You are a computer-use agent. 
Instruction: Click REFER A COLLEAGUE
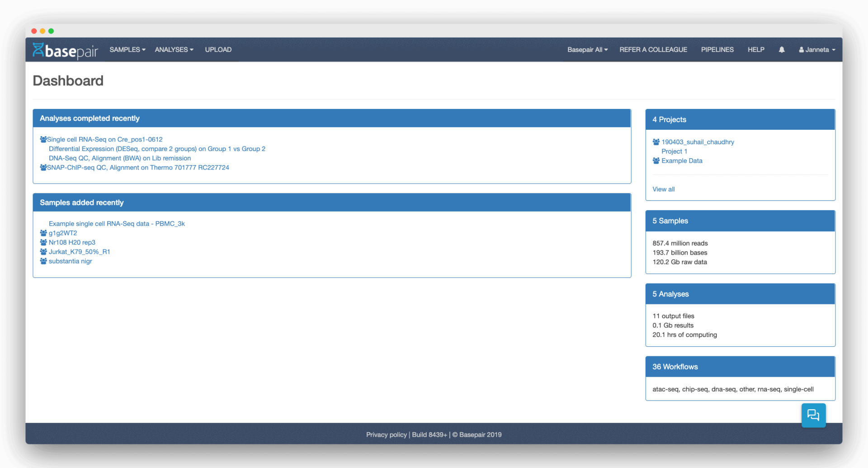653,50
